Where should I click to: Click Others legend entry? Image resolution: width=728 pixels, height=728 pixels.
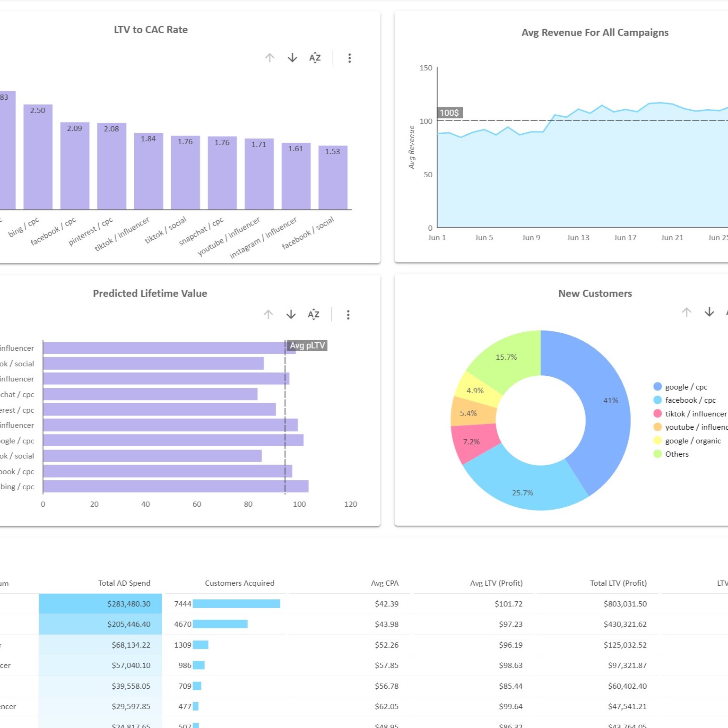(x=671, y=454)
